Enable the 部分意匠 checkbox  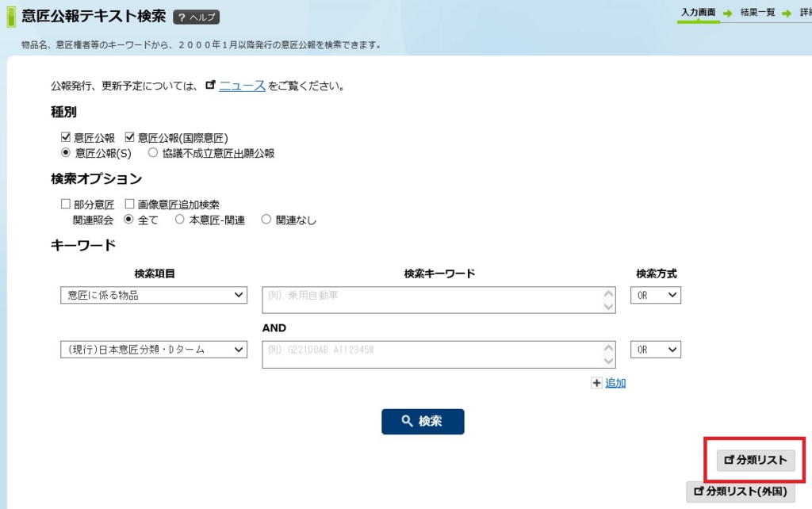pyautogui.click(x=66, y=204)
